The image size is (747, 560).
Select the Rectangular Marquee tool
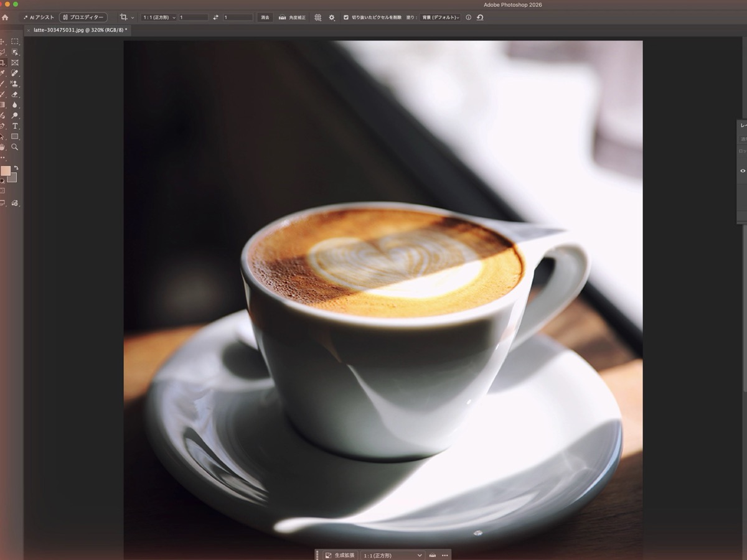[15, 42]
